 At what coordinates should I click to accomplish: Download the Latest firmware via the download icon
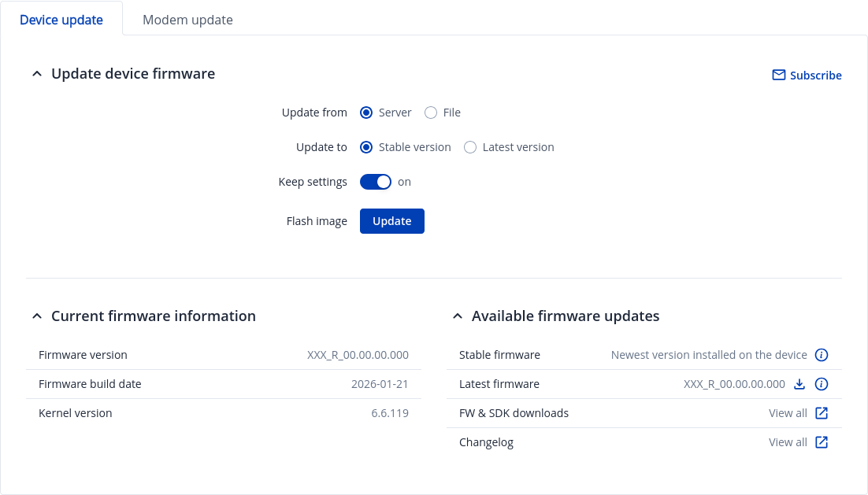[799, 384]
